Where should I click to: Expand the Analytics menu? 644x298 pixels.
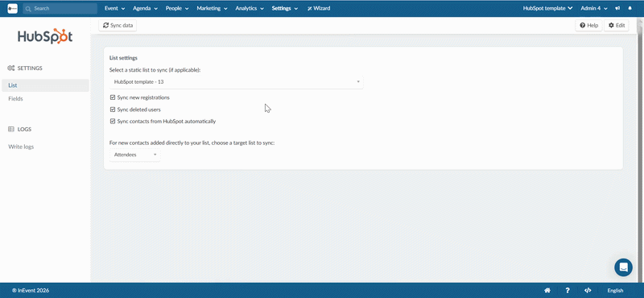(249, 8)
